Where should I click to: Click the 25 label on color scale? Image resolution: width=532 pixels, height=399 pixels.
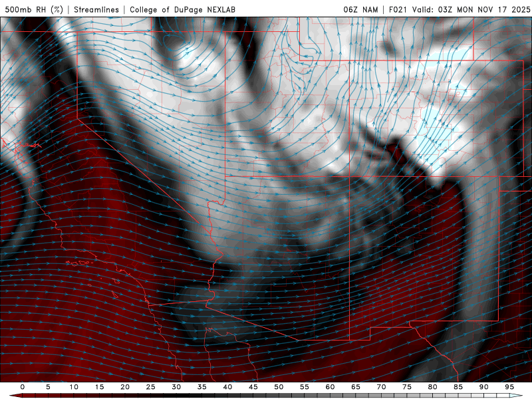[x=151, y=387]
